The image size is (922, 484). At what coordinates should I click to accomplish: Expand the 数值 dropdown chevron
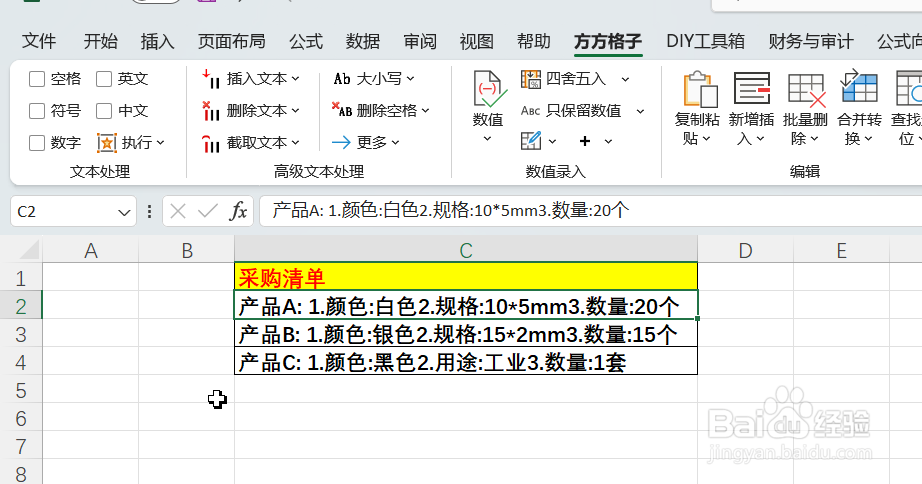487,139
